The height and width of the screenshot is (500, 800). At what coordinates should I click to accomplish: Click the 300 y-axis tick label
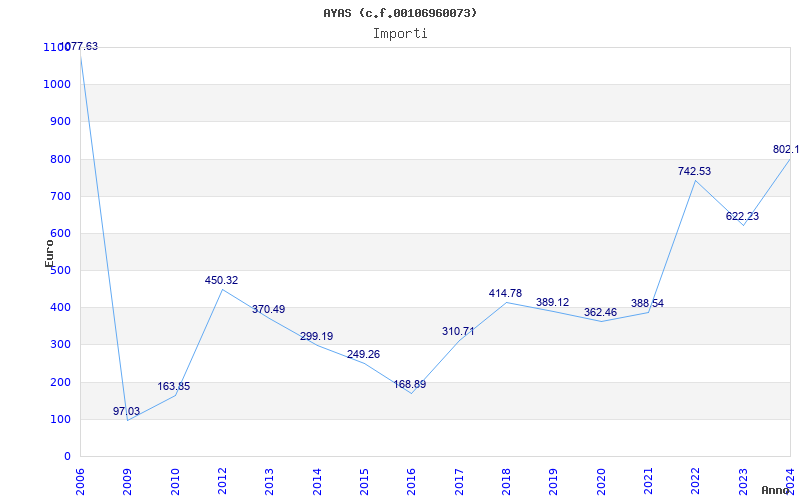point(60,345)
